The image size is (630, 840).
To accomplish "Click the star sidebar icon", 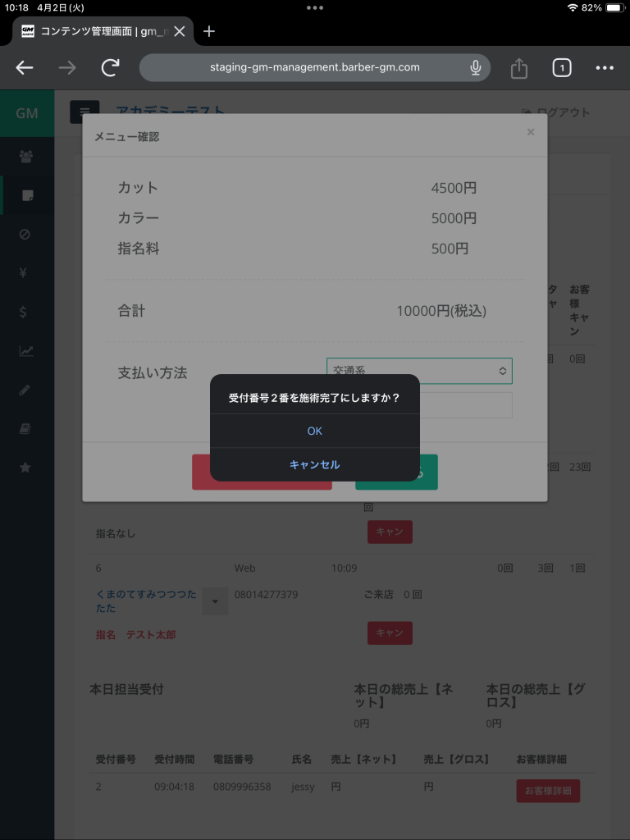I will coord(25,467).
